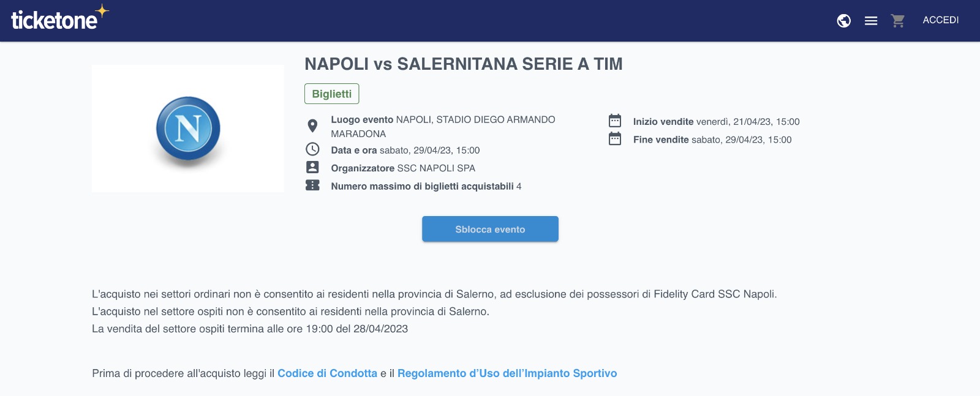Click the NAPOLI vs SALERNITANA event title
This screenshot has width=980, height=396.
463,64
